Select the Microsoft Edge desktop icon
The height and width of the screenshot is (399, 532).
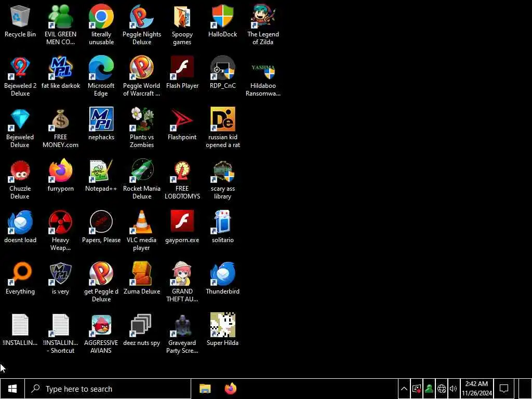[x=101, y=76]
